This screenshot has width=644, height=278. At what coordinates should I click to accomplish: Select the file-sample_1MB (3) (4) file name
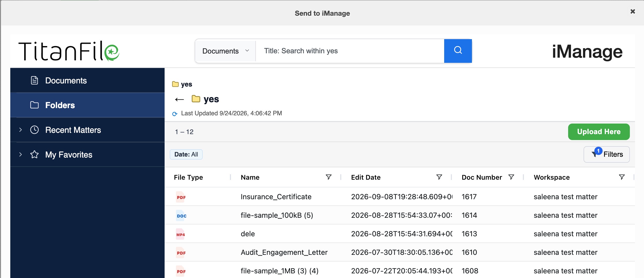280,271
